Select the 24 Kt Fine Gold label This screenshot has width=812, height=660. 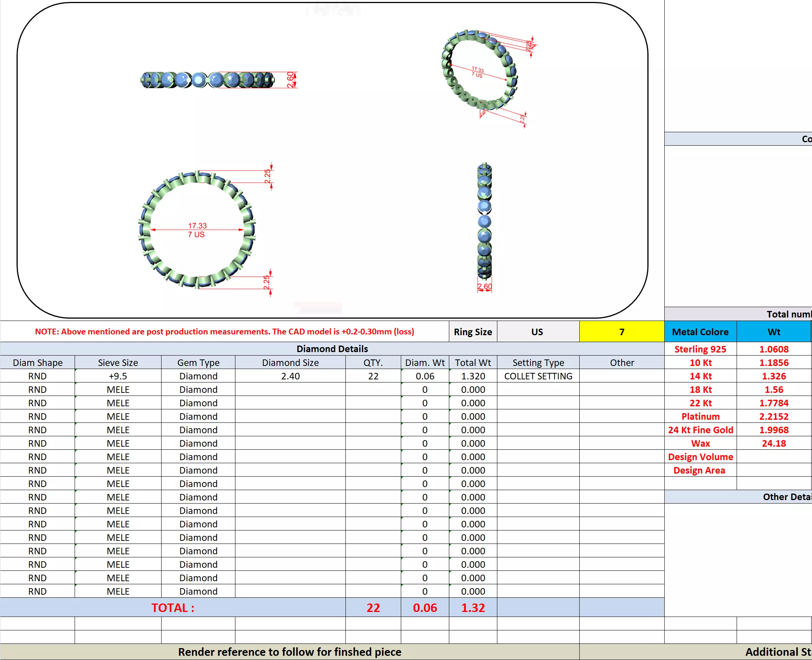700,430
